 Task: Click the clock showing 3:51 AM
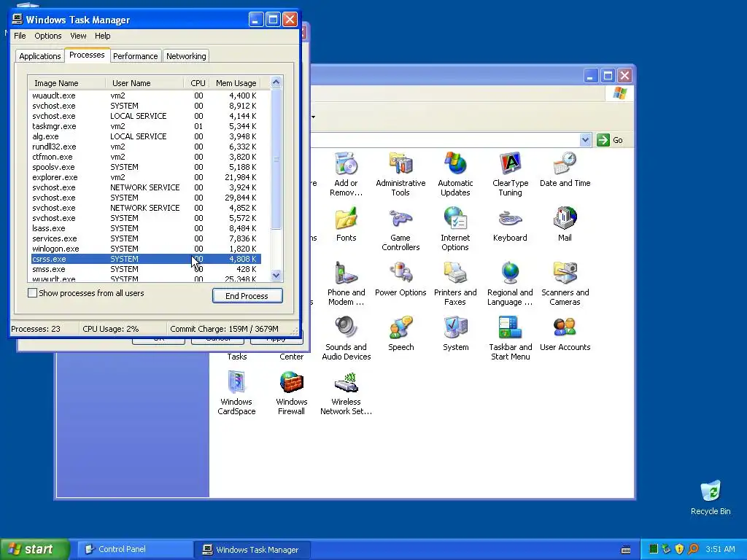click(720, 549)
